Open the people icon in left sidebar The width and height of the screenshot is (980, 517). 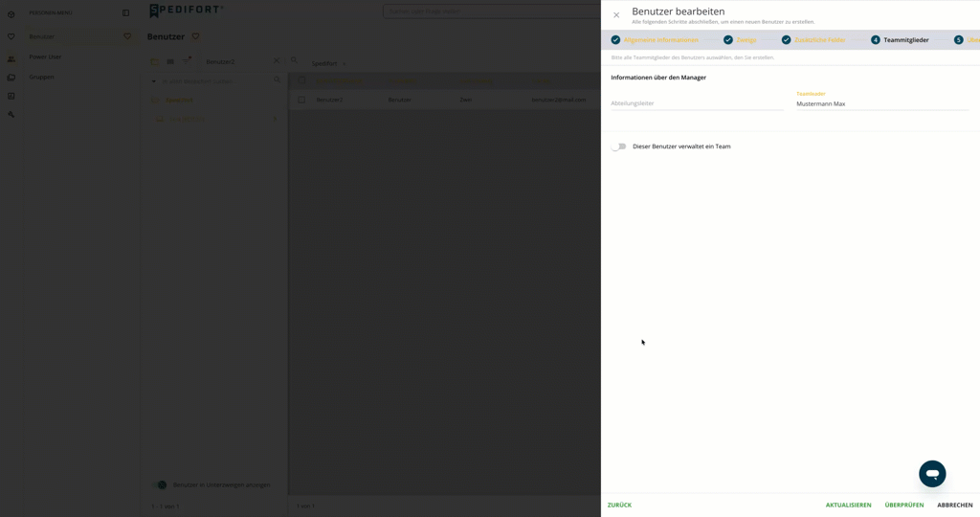[11, 58]
